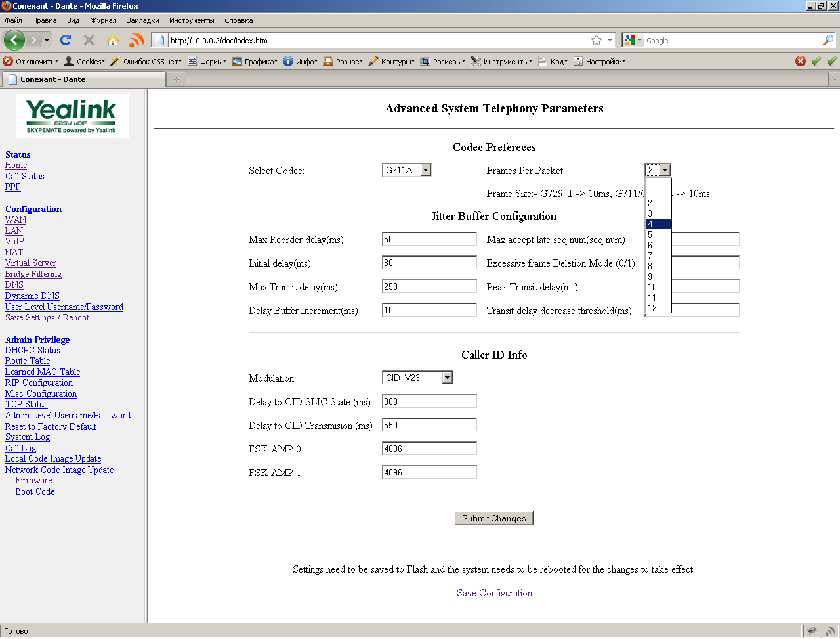840x639 pixels.
Task: Focus the Google search box
Action: 733,41
